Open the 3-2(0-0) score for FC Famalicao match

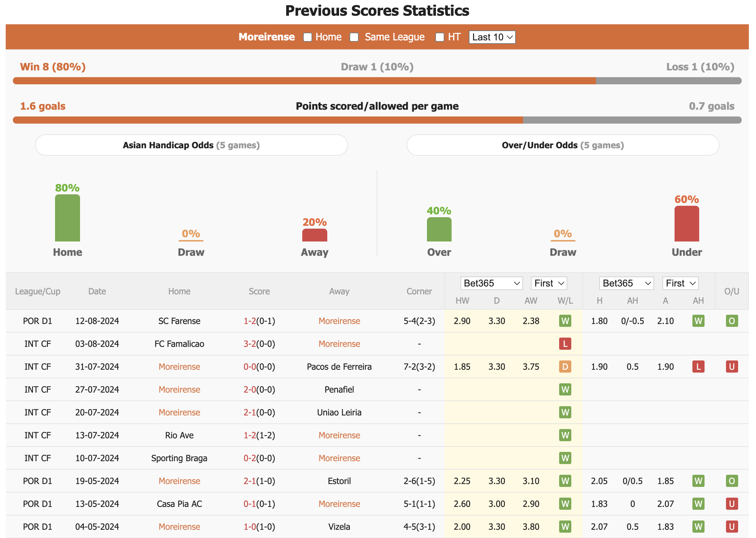(259, 344)
